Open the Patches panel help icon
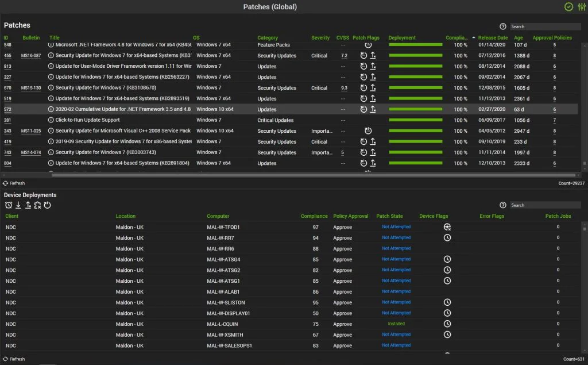Image resolution: width=588 pixels, height=365 pixels. (503, 26)
